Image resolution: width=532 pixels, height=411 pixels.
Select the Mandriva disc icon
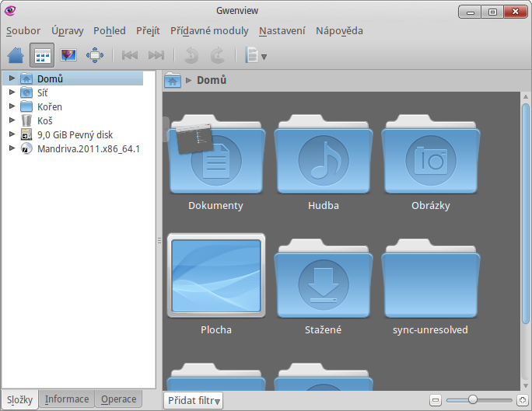click(x=26, y=148)
